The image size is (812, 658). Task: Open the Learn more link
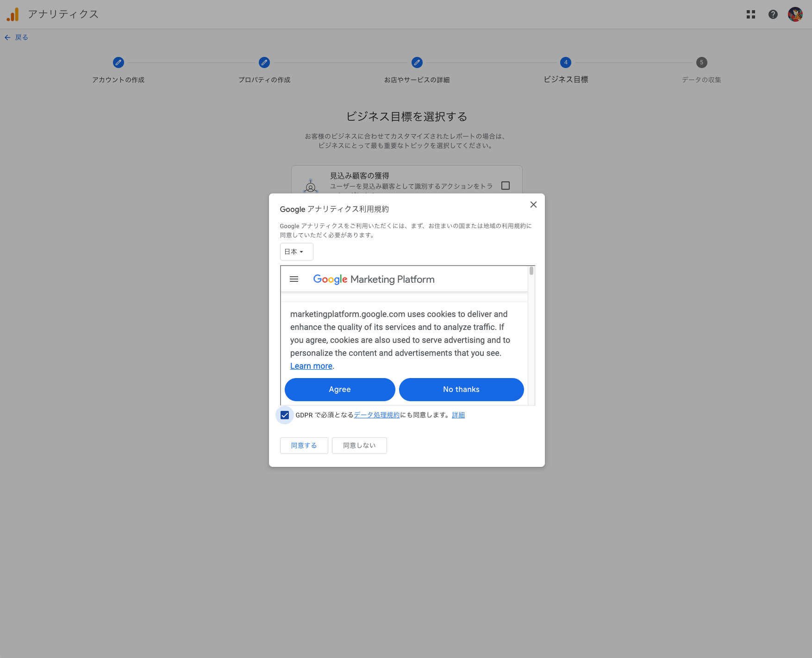(x=311, y=366)
